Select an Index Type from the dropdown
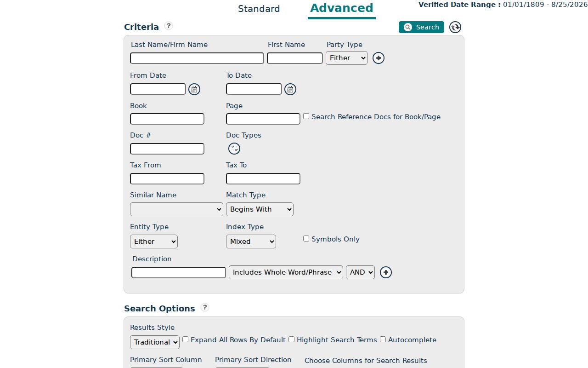The height and width of the screenshot is (368, 588). pyautogui.click(x=251, y=241)
